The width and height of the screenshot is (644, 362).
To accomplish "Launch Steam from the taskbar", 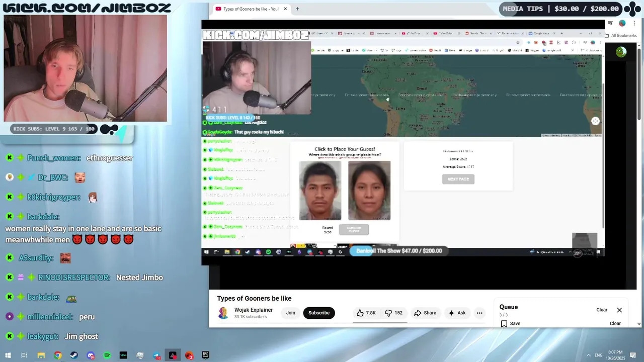I will pos(74,355).
